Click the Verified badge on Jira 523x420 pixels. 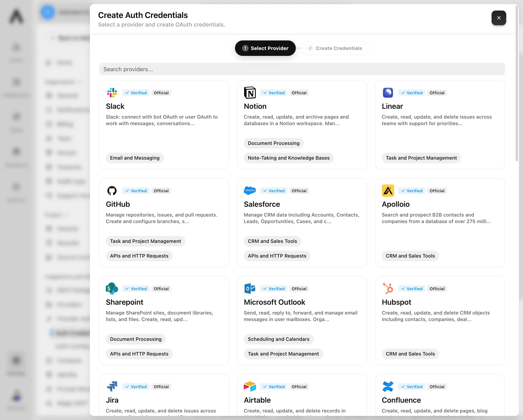point(136,386)
